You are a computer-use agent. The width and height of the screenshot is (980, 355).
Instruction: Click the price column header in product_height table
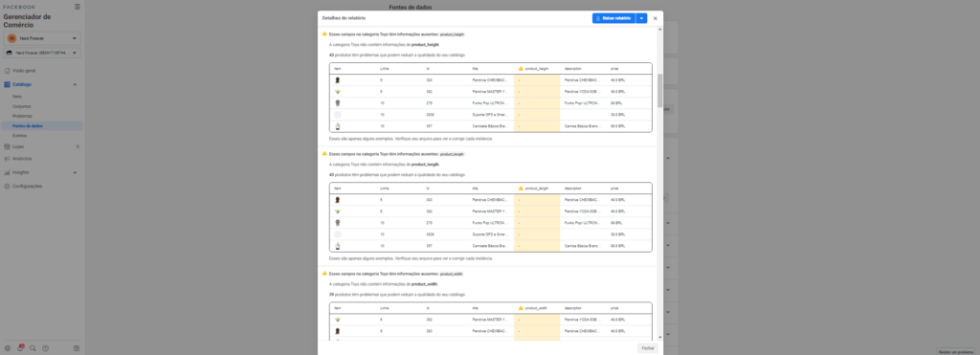[615, 68]
